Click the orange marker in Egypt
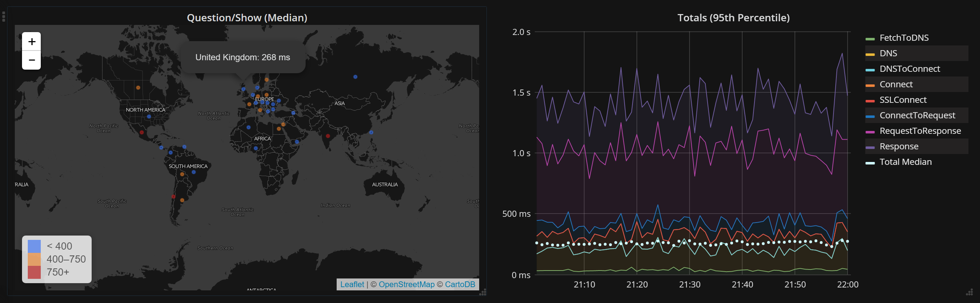Viewport: 980px width, 303px height. (x=279, y=128)
